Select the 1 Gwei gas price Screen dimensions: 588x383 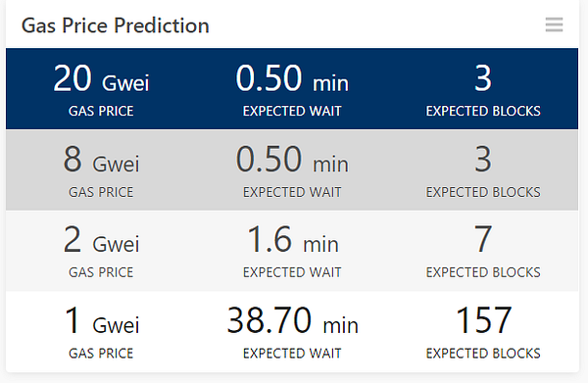(x=102, y=320)
